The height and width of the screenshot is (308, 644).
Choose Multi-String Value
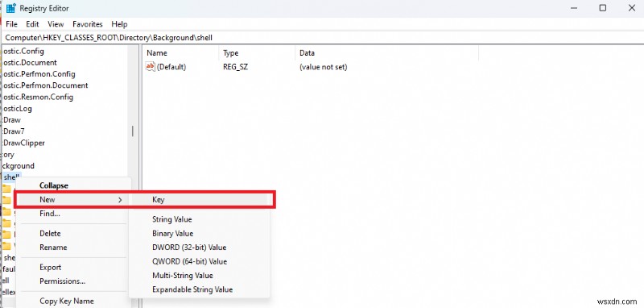pos(183,275)
